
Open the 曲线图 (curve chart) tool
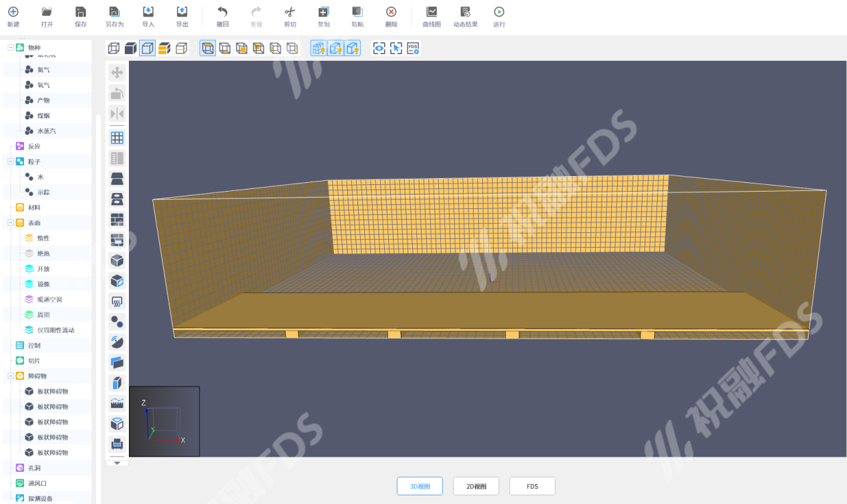click(x=432, y=13)
